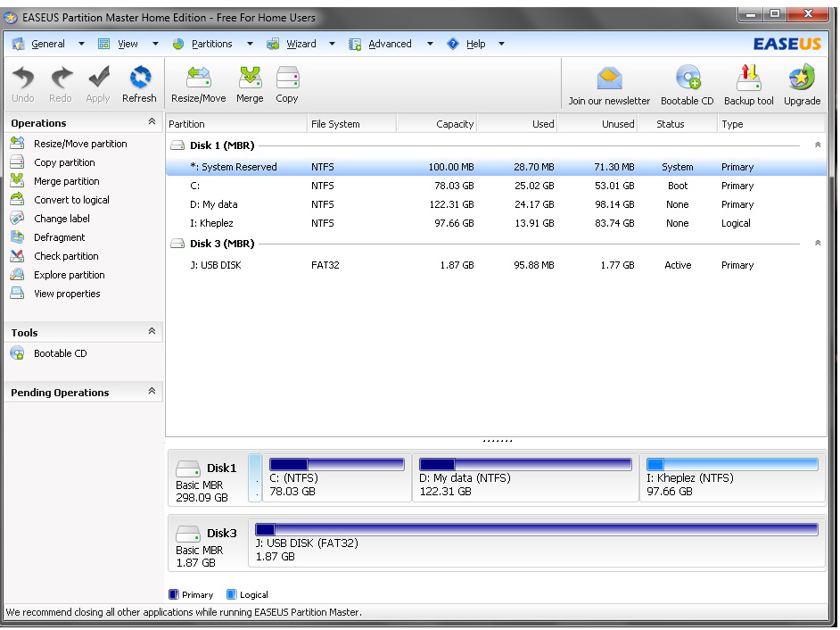840x630 pixels.
Task: Select the D: My data bar in disk map
Action: click(525, 464)
